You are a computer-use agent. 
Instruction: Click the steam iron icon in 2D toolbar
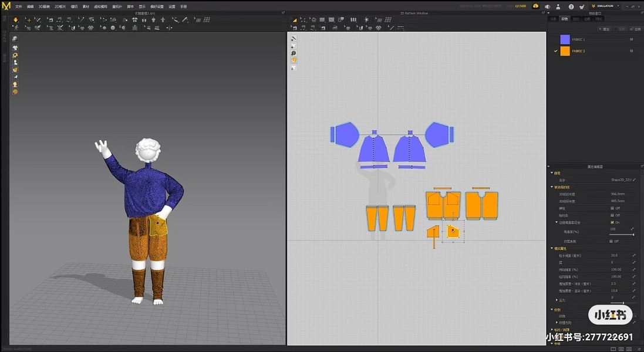[x=335, y=28]
